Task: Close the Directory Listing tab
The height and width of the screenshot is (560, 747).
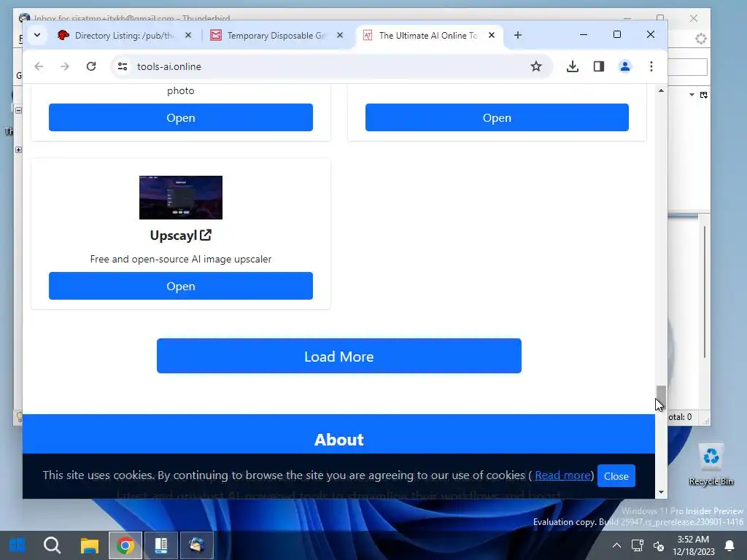Action: tap(188, 35)
